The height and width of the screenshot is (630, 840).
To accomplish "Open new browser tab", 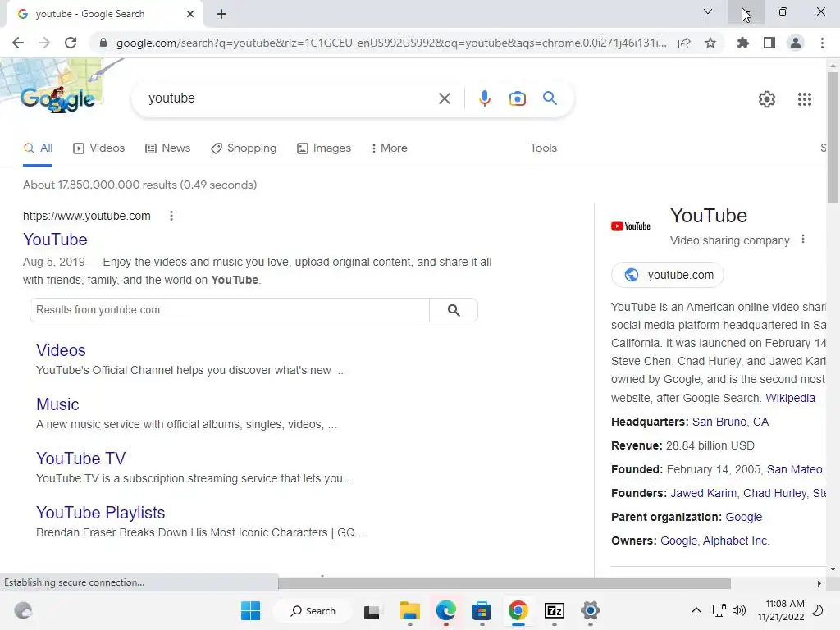I will point(221,14).
